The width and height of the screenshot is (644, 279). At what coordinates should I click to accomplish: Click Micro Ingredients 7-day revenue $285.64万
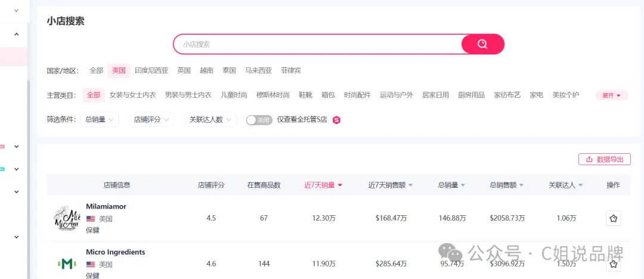pos(391,263)
